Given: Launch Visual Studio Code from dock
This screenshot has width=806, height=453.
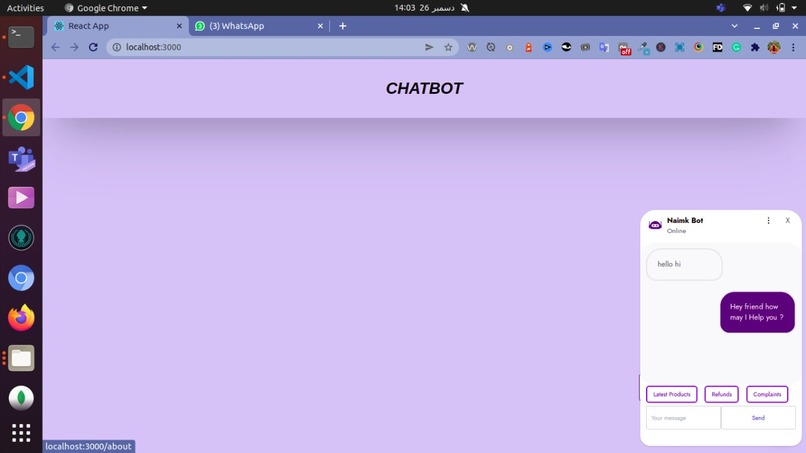Looking at the screenshot, I should (21, 77).
